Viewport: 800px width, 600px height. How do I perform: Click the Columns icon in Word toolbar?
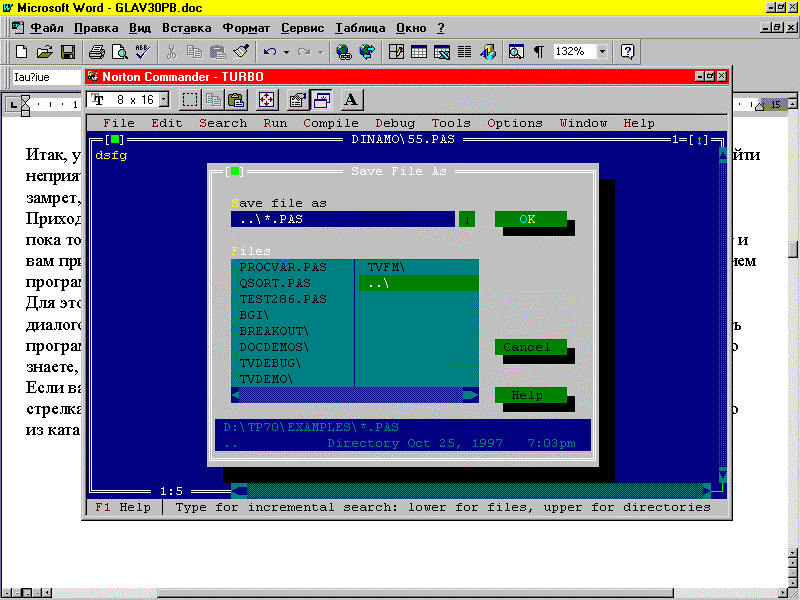(464, 52)
